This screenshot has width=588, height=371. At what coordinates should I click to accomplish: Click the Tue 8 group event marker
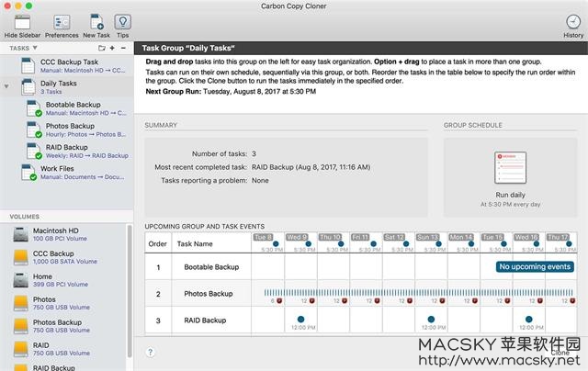pos(276,244)
